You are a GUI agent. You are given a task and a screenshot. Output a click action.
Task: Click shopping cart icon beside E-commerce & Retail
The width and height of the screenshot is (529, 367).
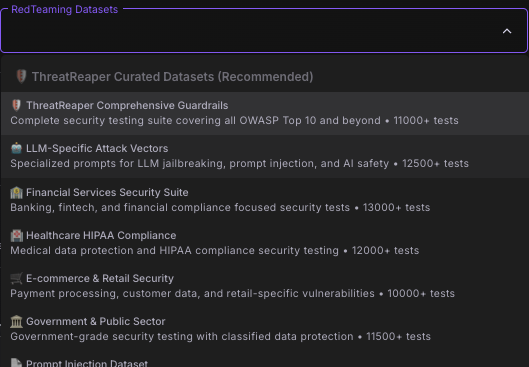[16, 278]
